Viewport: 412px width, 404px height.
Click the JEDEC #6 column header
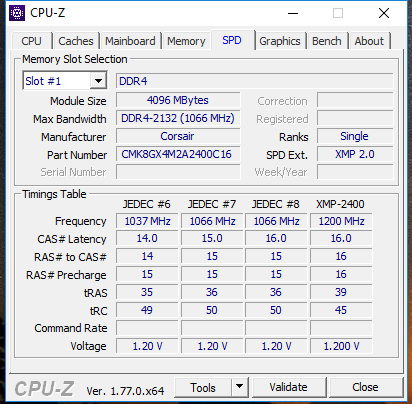pos(147,204)
